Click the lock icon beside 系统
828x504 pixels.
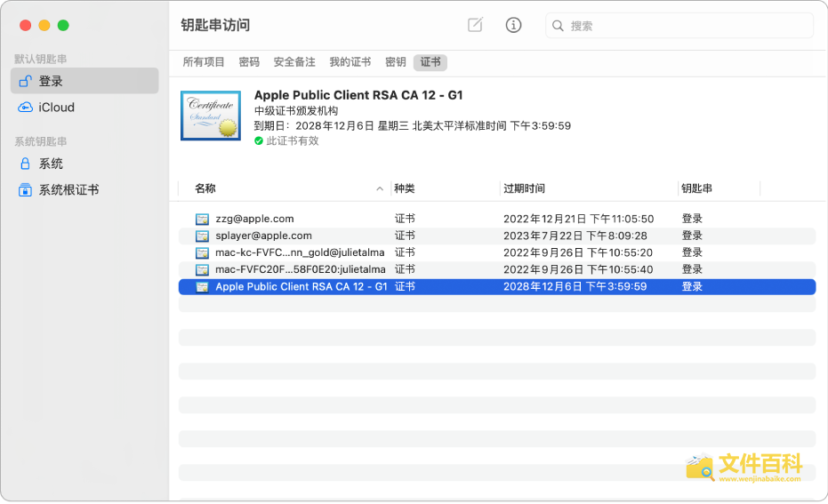[x=25, y=164]
